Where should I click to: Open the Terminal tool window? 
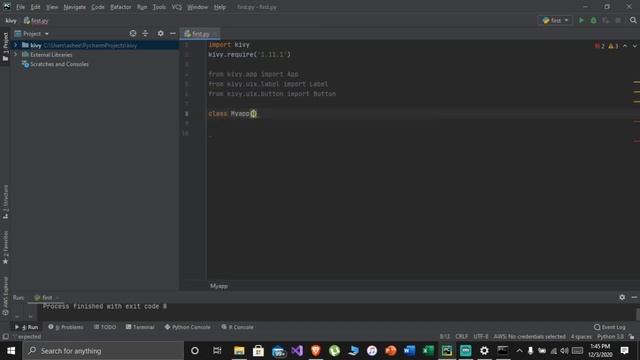(140, 327)
